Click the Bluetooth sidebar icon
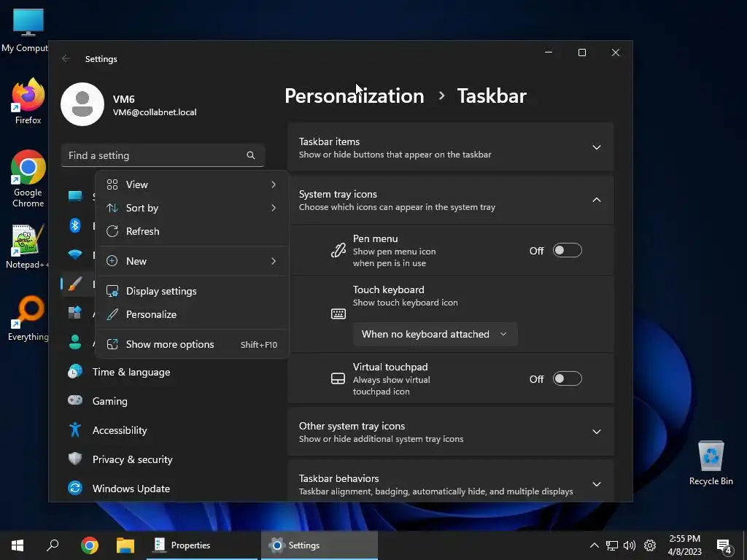 pos(75,225)
